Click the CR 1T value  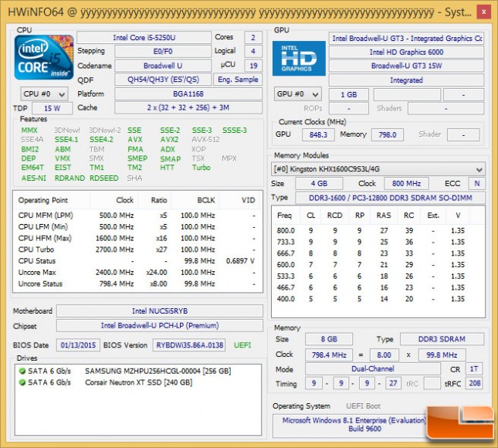point(474,369)
